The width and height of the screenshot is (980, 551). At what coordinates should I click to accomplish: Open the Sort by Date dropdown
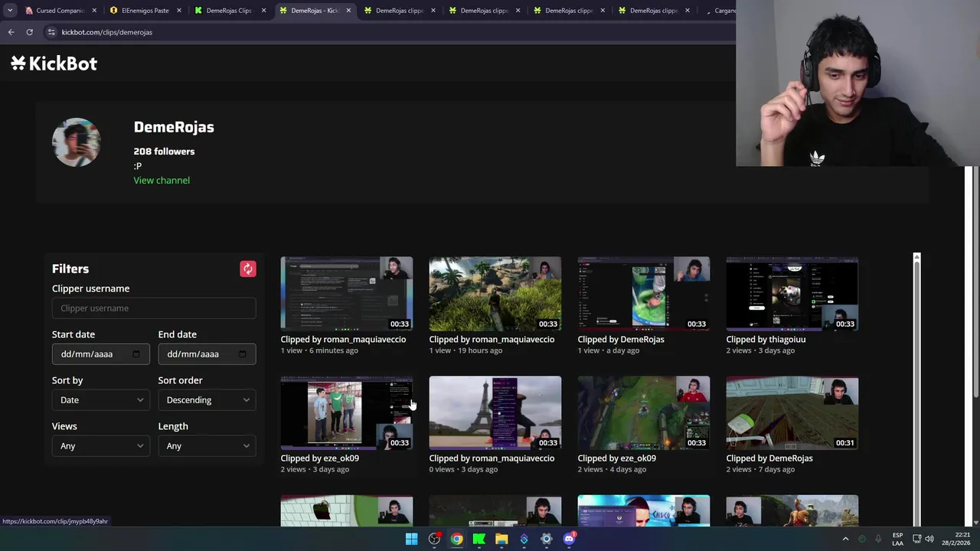point(100,400)
